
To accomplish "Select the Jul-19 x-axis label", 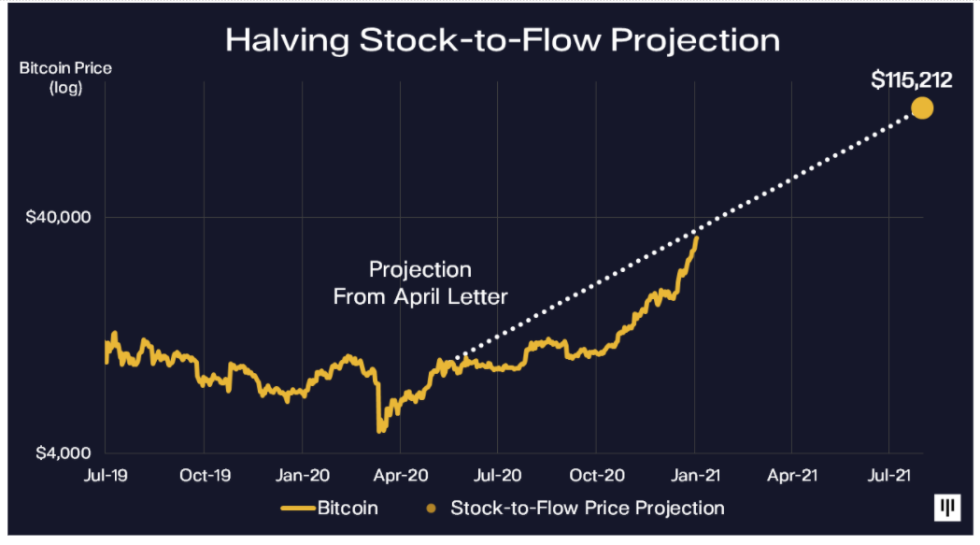I will [106, 475].
